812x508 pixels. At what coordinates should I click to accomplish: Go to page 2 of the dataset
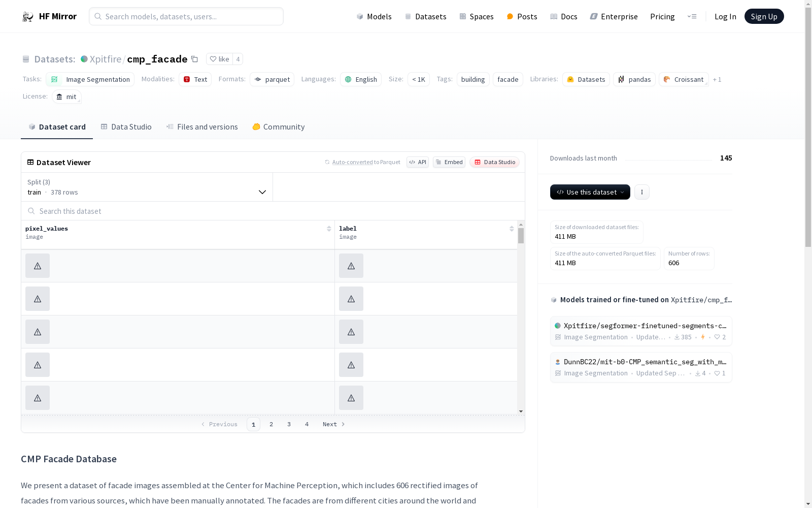coord(271,424)
